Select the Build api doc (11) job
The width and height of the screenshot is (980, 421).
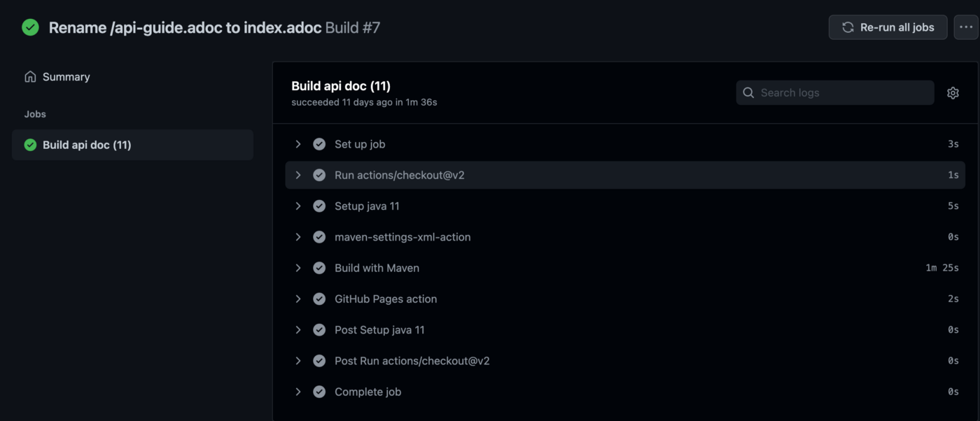click(x=87, y=145)
